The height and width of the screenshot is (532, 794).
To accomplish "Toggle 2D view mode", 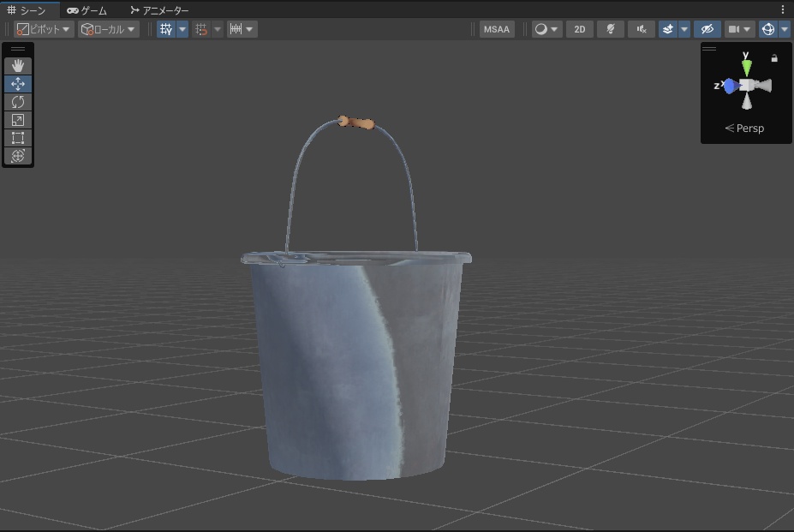I will [x=580, y=29].
